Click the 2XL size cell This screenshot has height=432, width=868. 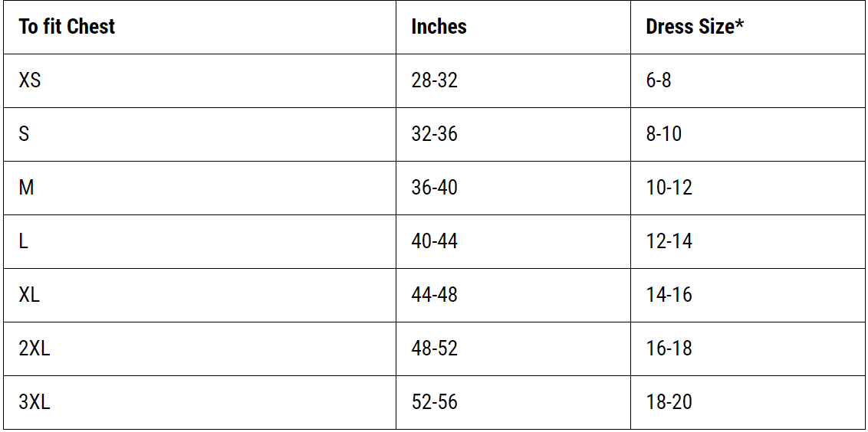[x=35, y=349]
